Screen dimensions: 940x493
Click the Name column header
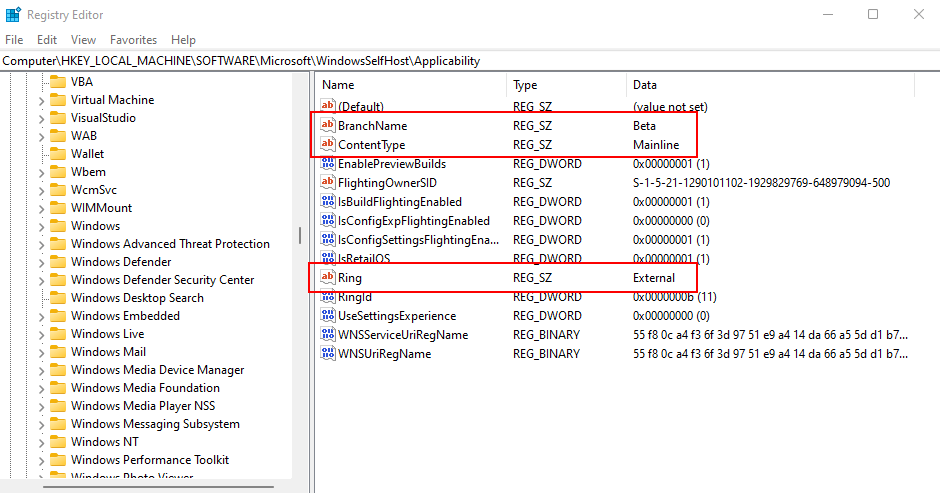click(x=411, y=85)
